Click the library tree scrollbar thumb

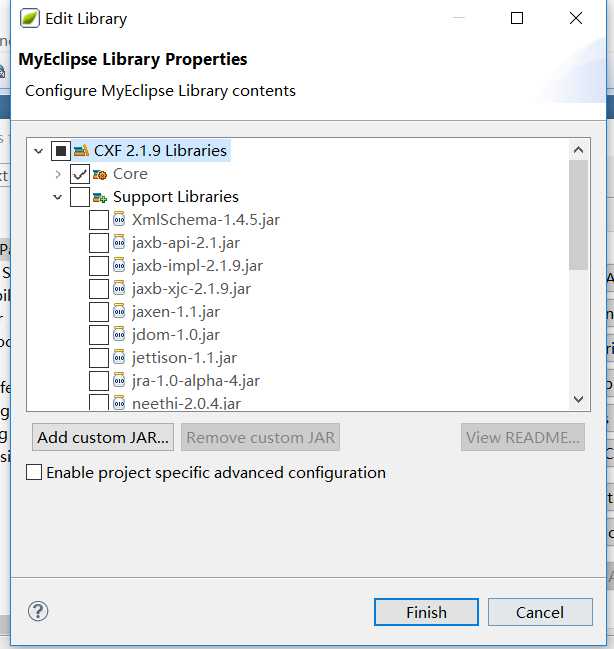click(578, 215)
